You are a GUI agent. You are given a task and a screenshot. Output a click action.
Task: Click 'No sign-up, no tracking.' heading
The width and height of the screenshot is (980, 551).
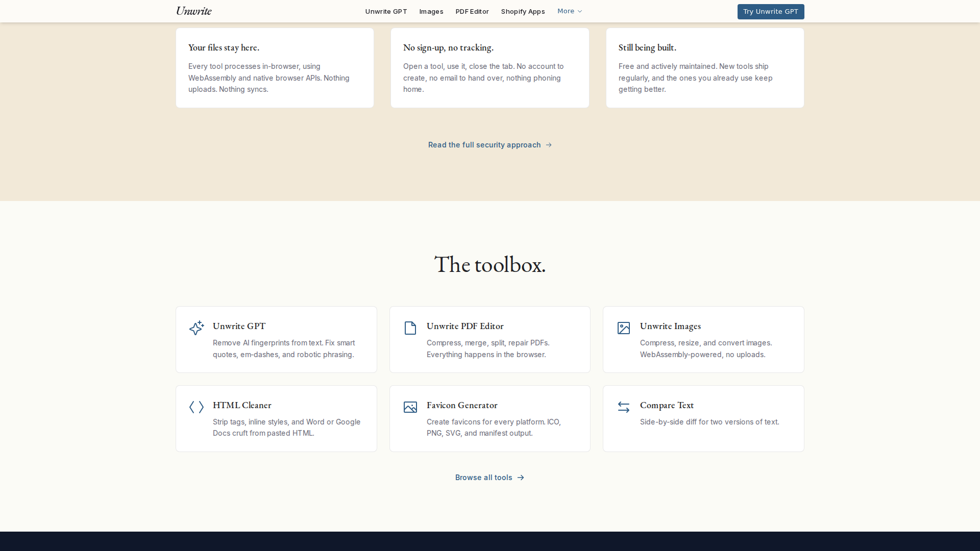pyautogui.click(x=448, y=47)
